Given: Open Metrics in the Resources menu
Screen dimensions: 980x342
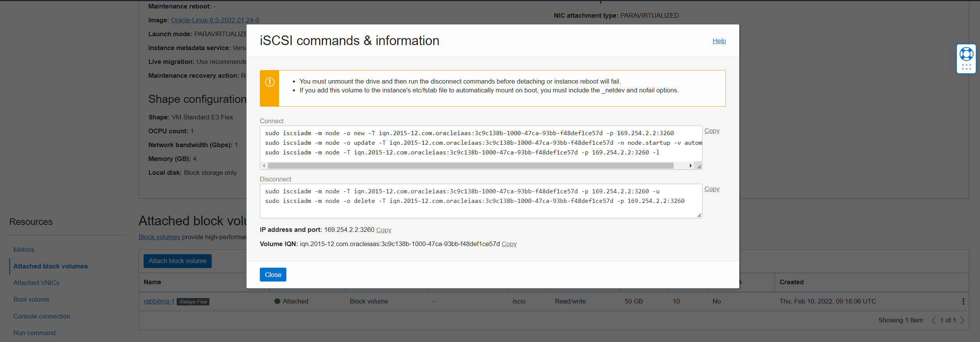Looking at the screenshot, I should [x=24, y=250].
